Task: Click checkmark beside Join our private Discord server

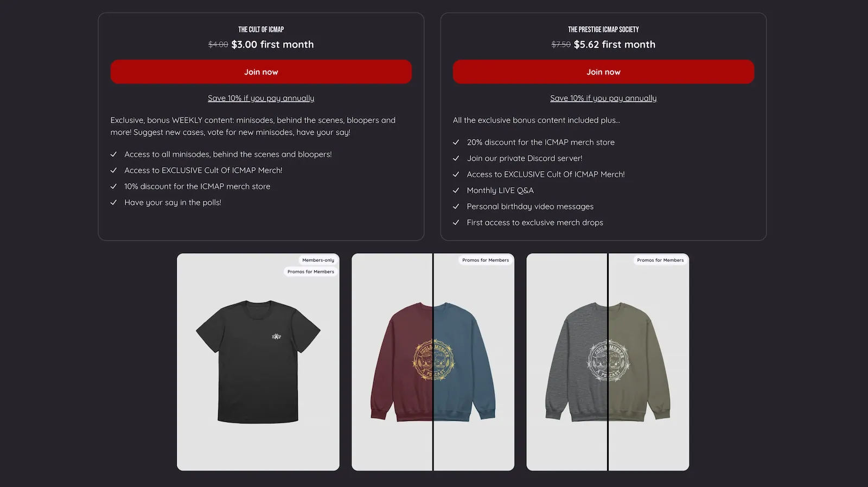Action: tap(456, 159)
